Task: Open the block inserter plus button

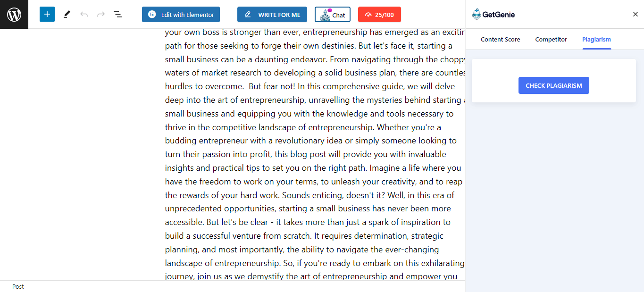Action: tap(47, 14)
